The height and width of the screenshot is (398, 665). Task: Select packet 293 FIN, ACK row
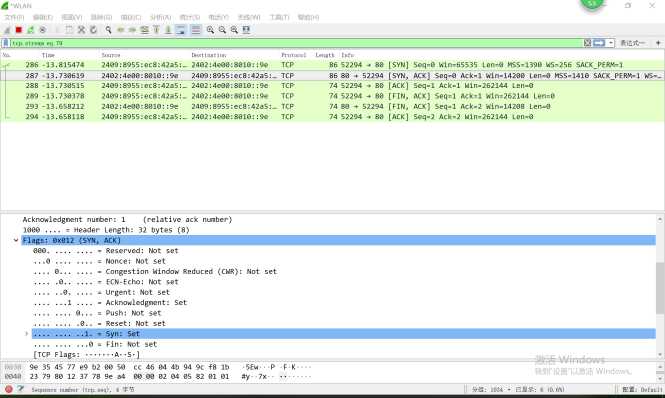pyautogui.click(x=332, y=107)
